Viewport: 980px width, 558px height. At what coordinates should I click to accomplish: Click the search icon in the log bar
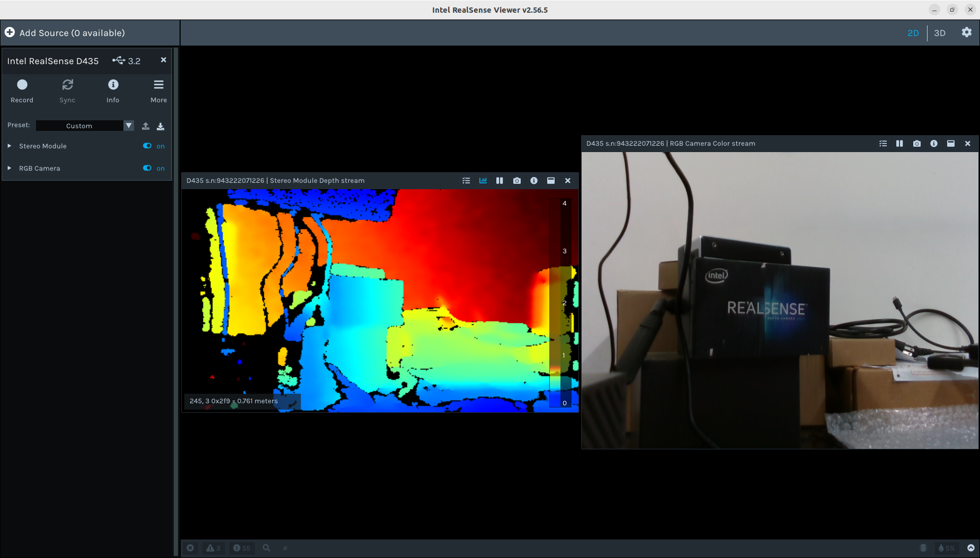266,548
